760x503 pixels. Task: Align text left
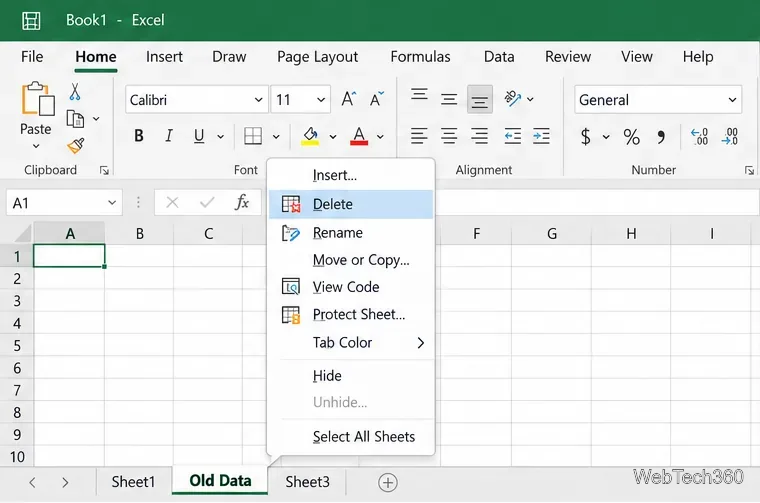(419, 136)
